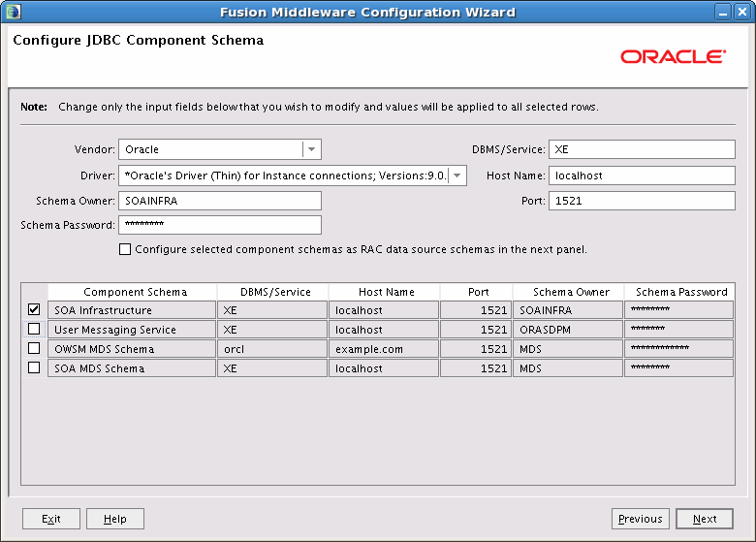This screenshot has height=542, width=756.
Task: Click the Port column header
Action: (476, 292)
